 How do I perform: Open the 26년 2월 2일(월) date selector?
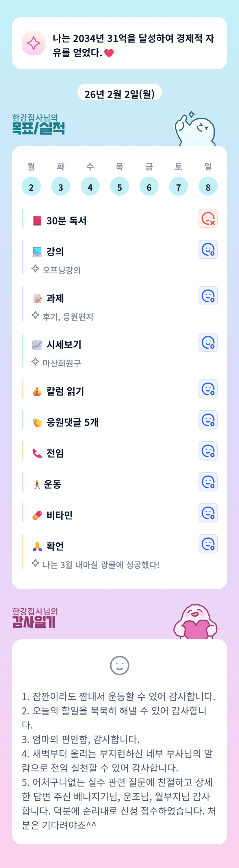pos(120,93)
